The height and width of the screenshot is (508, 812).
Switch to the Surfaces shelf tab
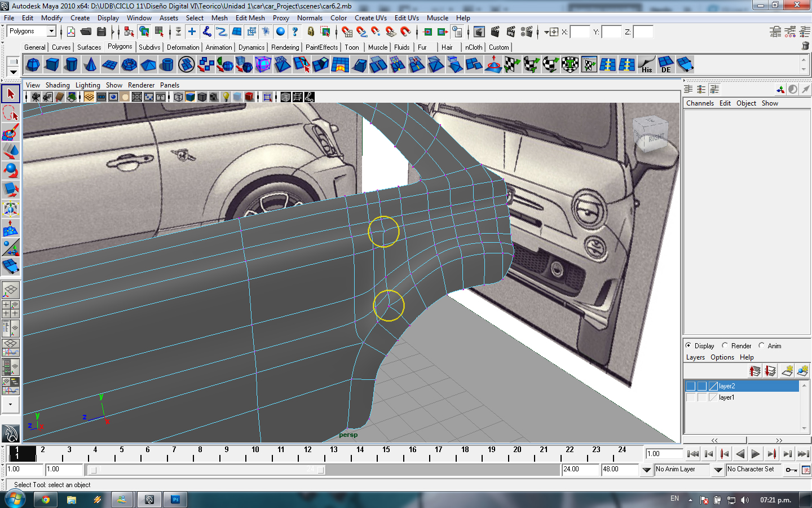[x=89, y=47]
